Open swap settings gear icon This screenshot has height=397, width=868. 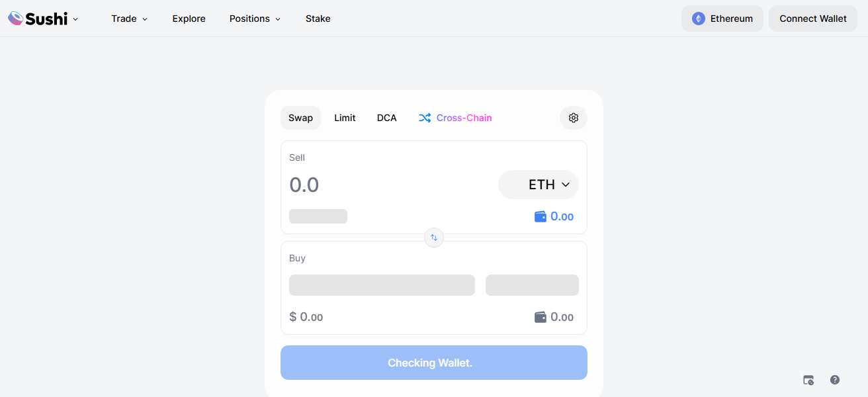(574, 118)
